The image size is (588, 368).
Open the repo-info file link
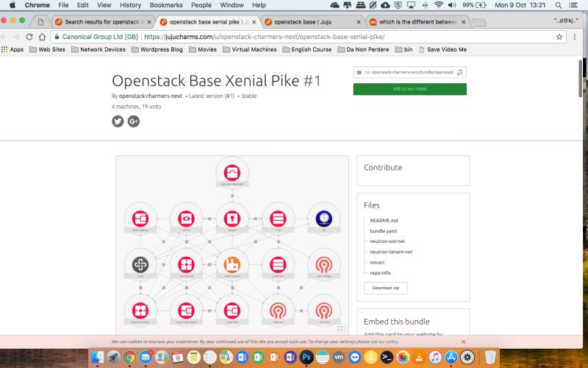tap(380, 273)
